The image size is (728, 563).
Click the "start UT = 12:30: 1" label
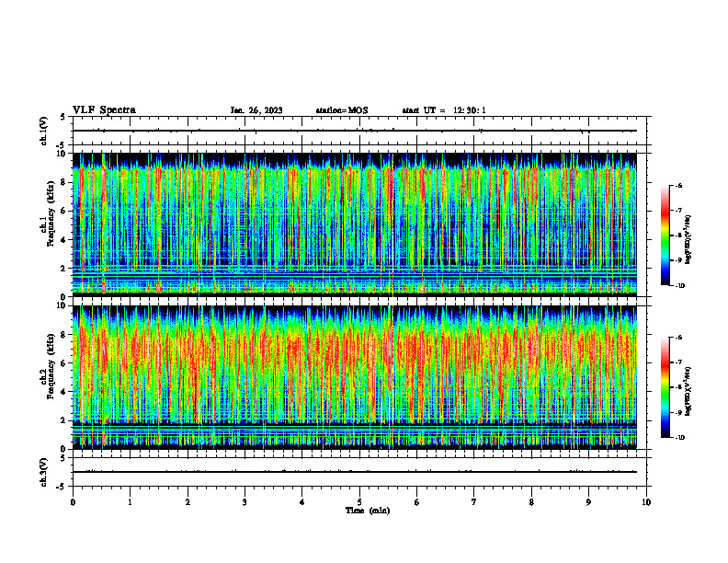(x=444, y=110)
